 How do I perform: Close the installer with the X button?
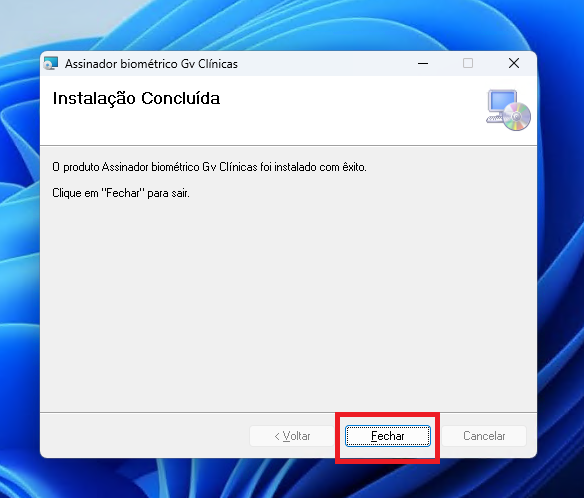point(514,63)
